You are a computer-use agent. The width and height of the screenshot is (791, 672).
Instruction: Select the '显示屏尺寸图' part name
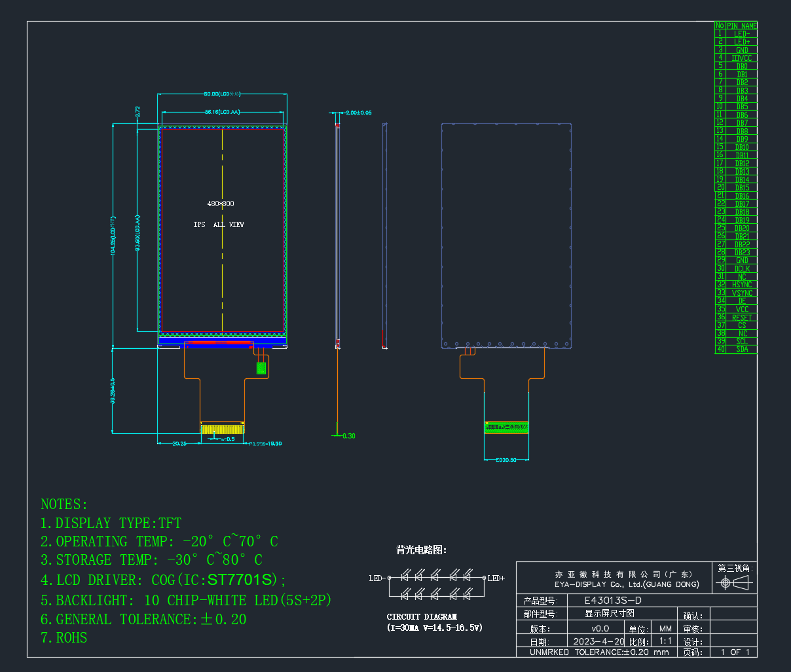(x=610, y=614)
